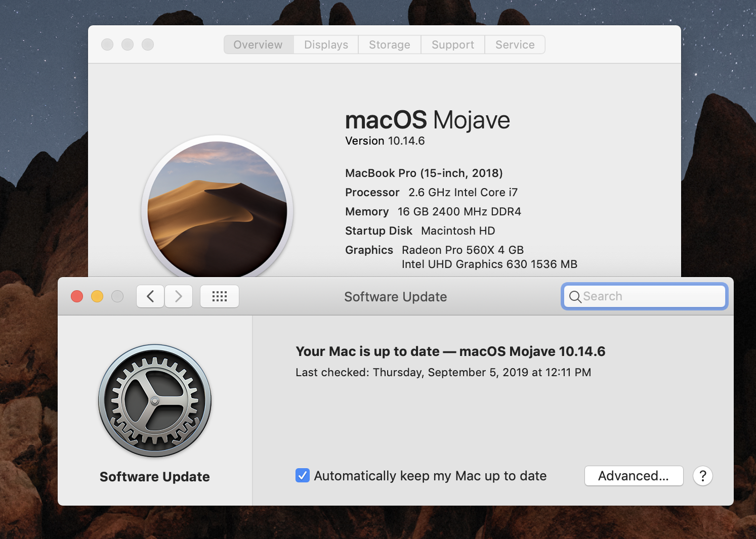The width and height of the screenshot is (756, 539).
Task: Focus the Search input field
Action: coord(645,296)
